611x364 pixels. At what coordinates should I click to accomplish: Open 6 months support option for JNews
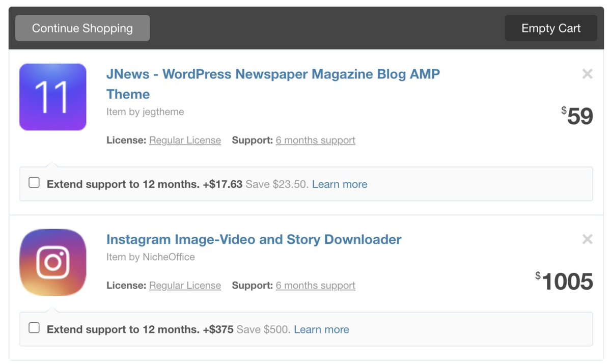click(316, 140)
